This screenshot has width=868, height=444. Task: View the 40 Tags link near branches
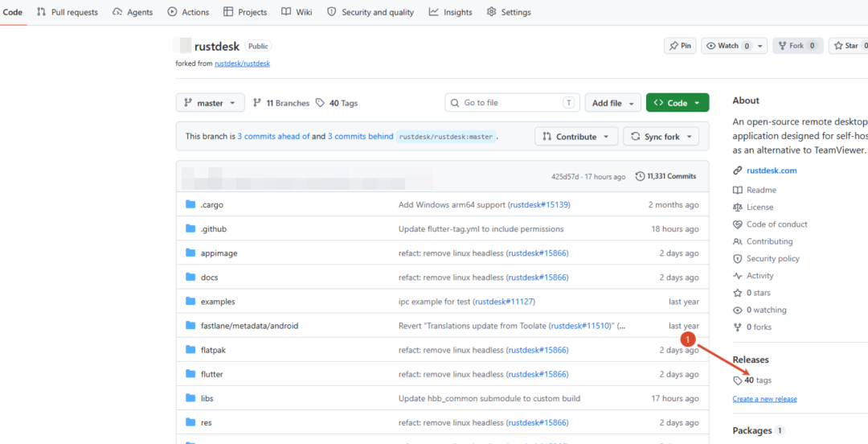coord(337,103)
